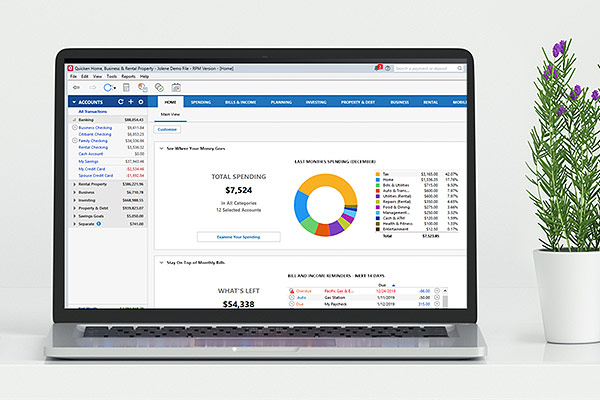Sort reminders by the Due column arrow

(x=393, y=285)
